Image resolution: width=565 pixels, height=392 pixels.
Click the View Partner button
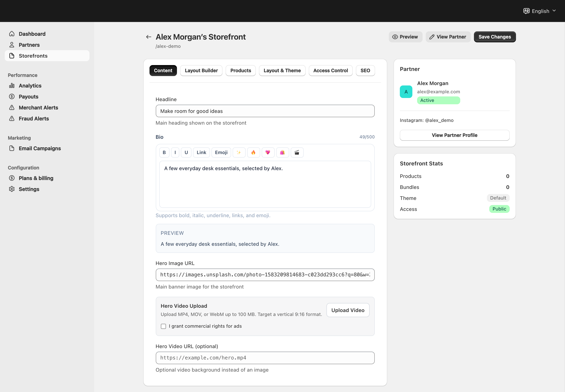pos(448,37)
